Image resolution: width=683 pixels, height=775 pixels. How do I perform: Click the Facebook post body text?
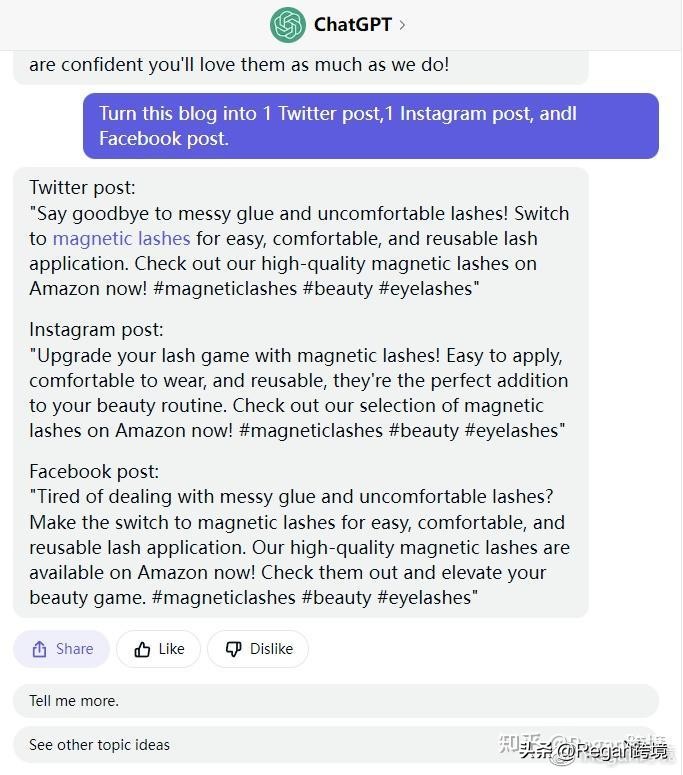point(298,547)
